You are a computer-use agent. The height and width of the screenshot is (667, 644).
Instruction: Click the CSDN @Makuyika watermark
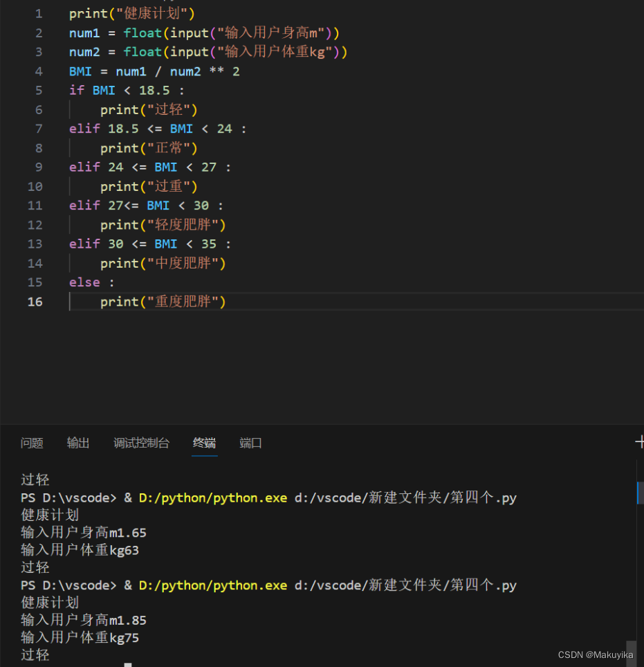point(595,655)
